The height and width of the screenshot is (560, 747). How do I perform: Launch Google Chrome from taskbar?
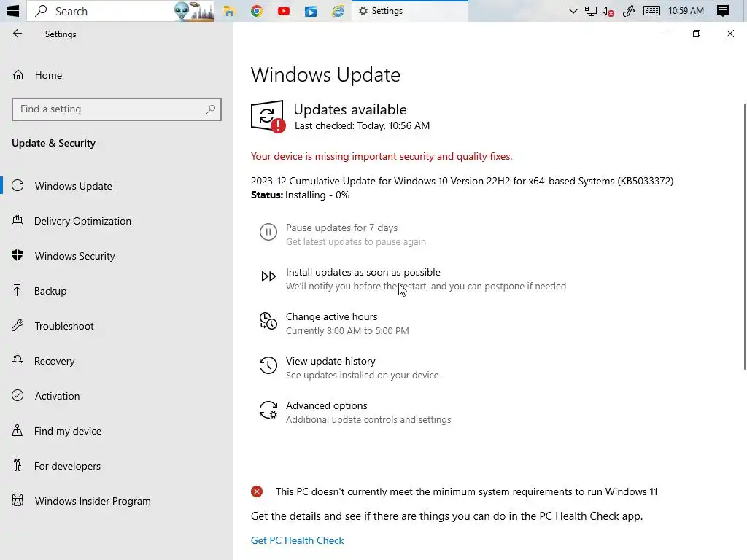[x=256, y=10]
